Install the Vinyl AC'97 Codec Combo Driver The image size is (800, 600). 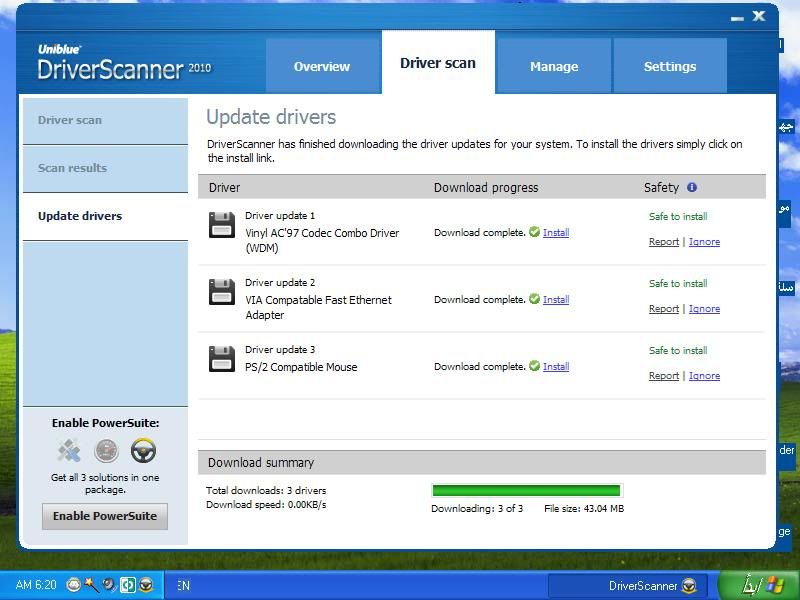tap(556, 233)
